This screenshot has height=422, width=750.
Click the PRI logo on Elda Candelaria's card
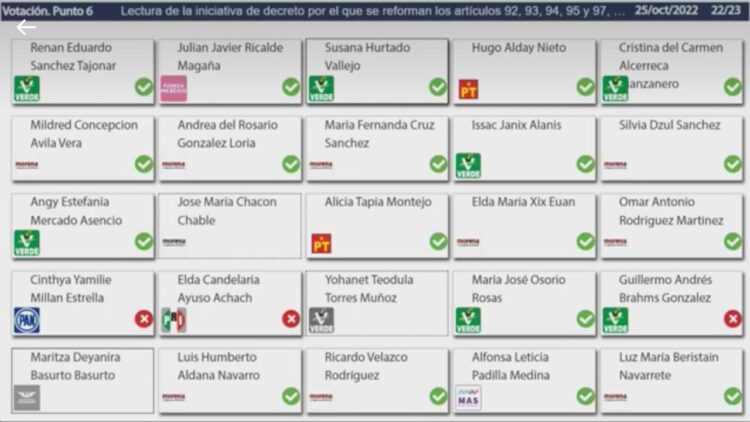click(x=174, y=320)
